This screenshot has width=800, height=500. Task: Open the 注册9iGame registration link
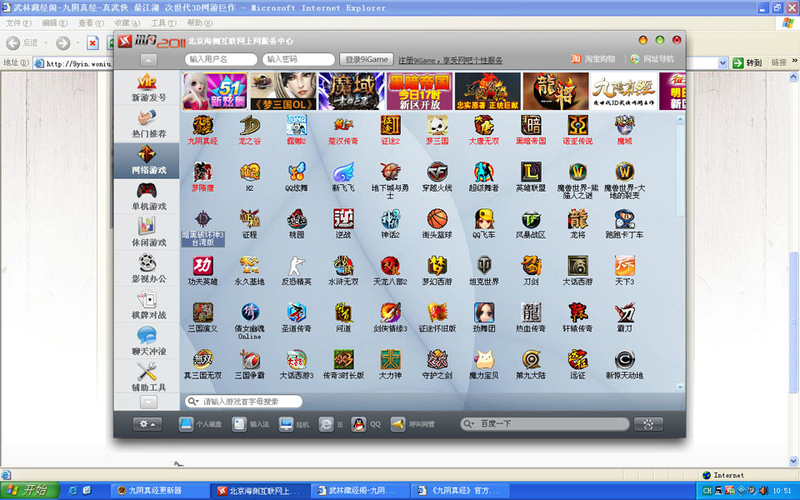tap(450, 60)
